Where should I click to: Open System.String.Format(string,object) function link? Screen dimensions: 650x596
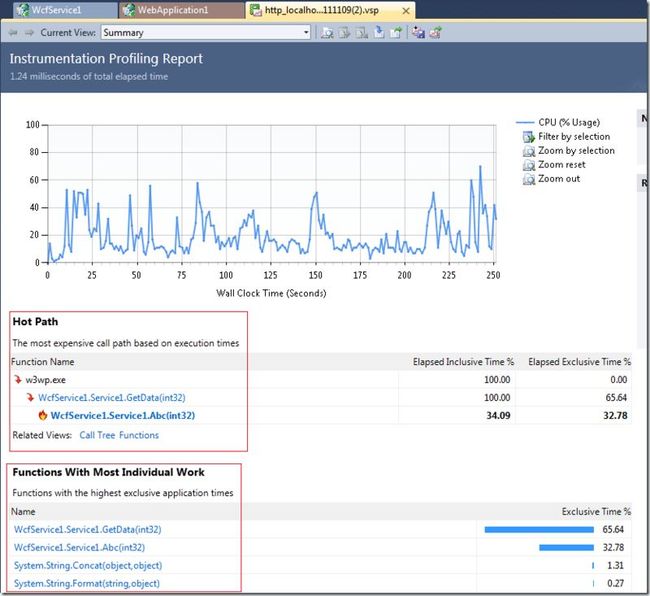coord(87,584)
